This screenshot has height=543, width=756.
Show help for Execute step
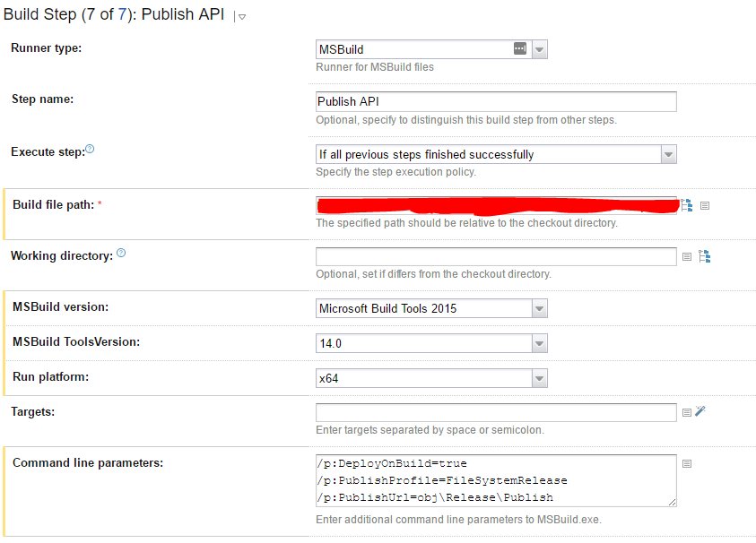click(x=90, y=150)
